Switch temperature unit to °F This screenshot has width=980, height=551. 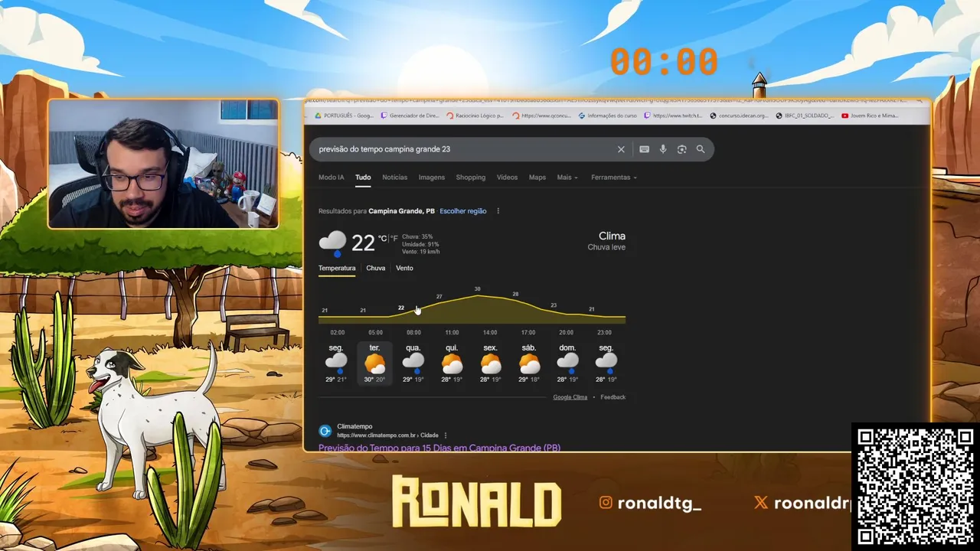tap(395, 238)
